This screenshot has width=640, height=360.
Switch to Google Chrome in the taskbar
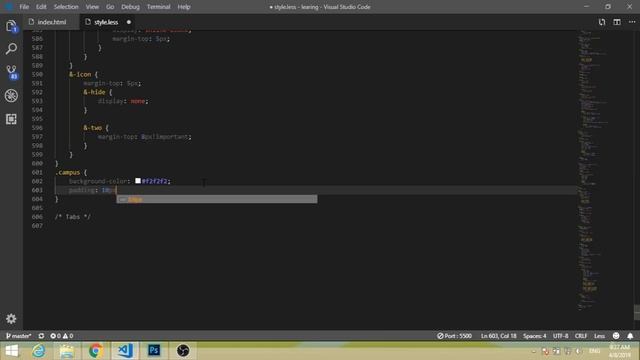pos(96,351)
